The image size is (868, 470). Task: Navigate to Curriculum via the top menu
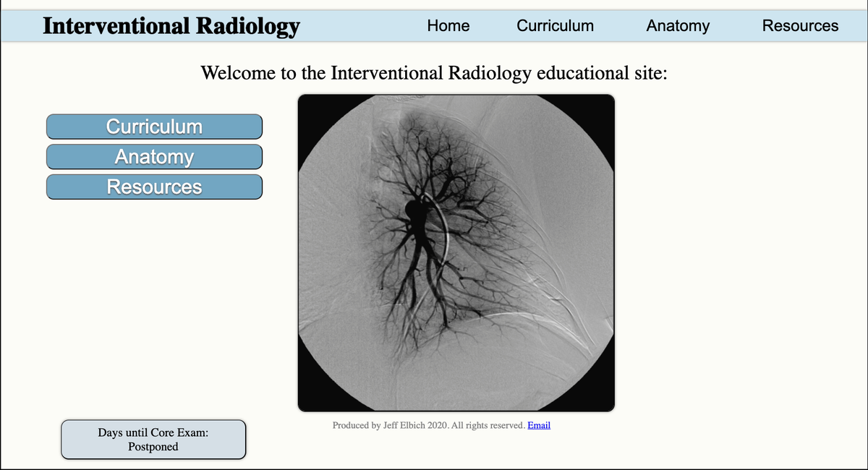pyautogui.click(x=555, y=25)
